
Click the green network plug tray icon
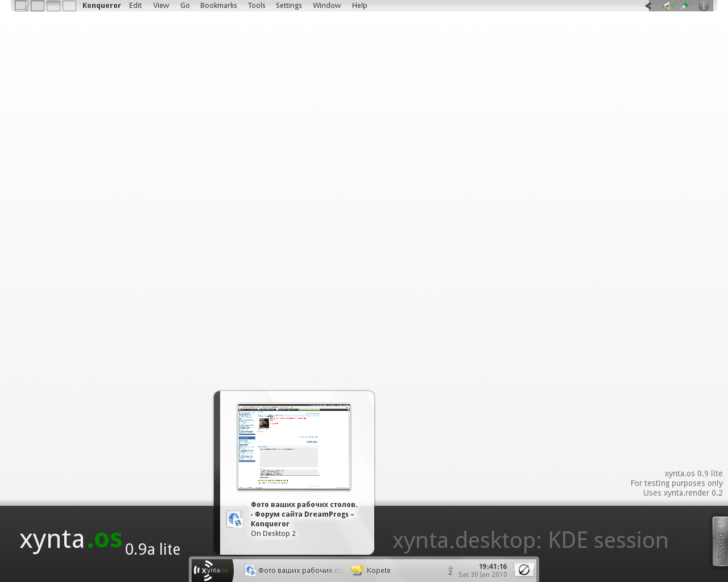(685, 6)
